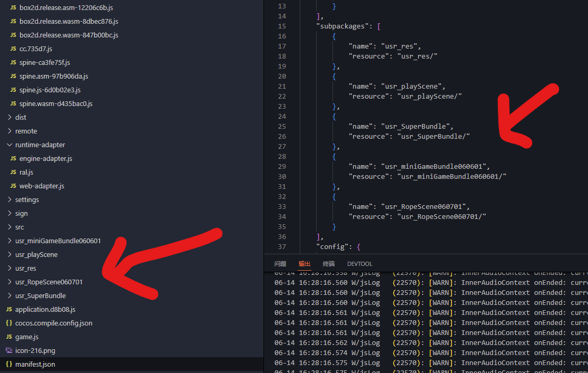Open box2d.release.wasm-8dbec876.js file
The height and width of the screenshot is (373, 588).
(x=68, y=22)
